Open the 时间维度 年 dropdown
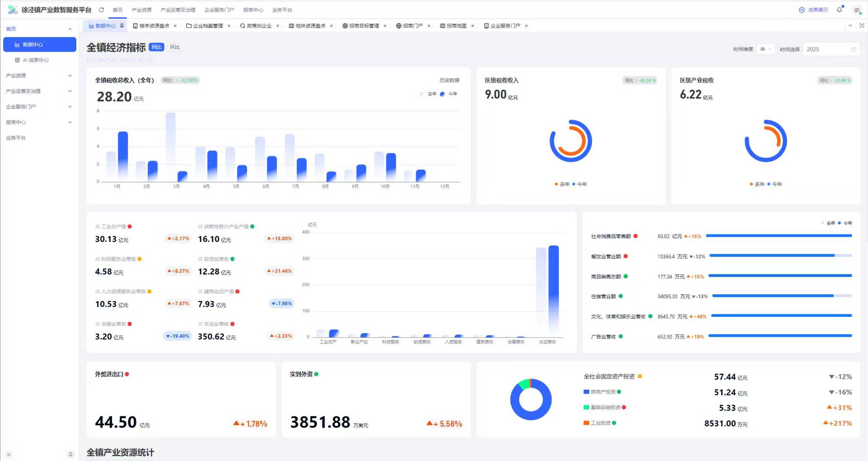 click(765, 49)
